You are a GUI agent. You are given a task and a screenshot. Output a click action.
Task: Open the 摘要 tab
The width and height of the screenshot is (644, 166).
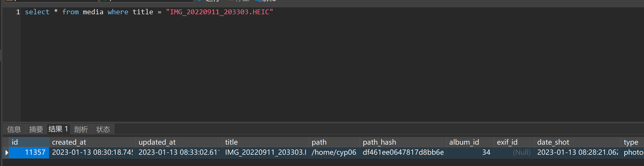[x=36, y=129]
